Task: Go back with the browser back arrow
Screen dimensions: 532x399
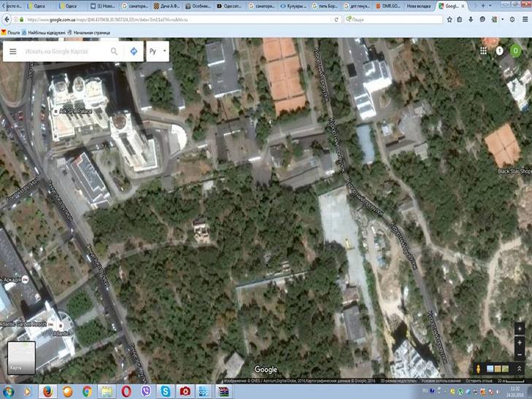Action: point(7,20)
